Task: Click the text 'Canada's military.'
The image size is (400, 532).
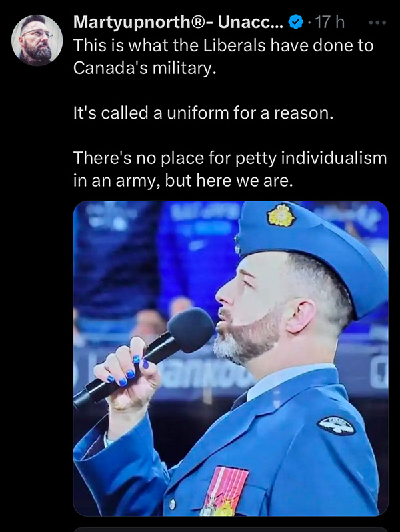Action: [145, 67]
